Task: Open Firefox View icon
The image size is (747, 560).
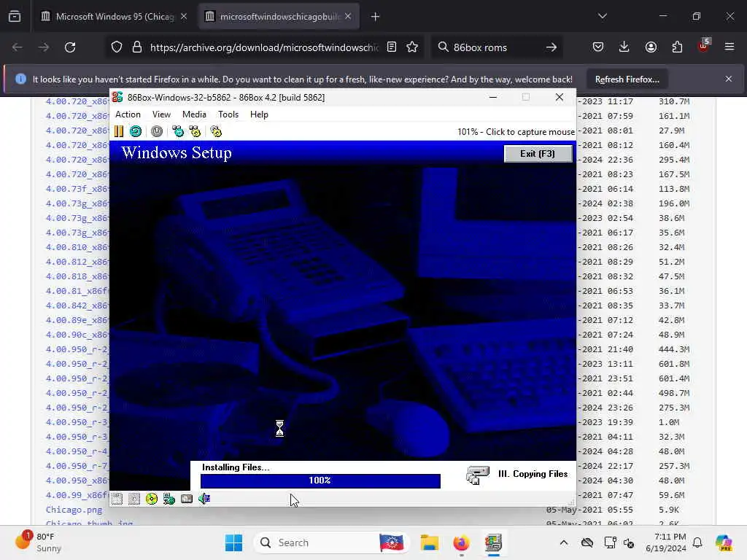Action: (15, 17)
